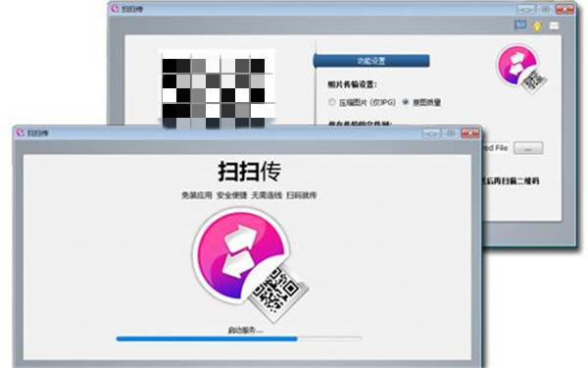Click the browse "..." button next to folder path
This screenshot has width=588, height=368.
tap(528, 148)
